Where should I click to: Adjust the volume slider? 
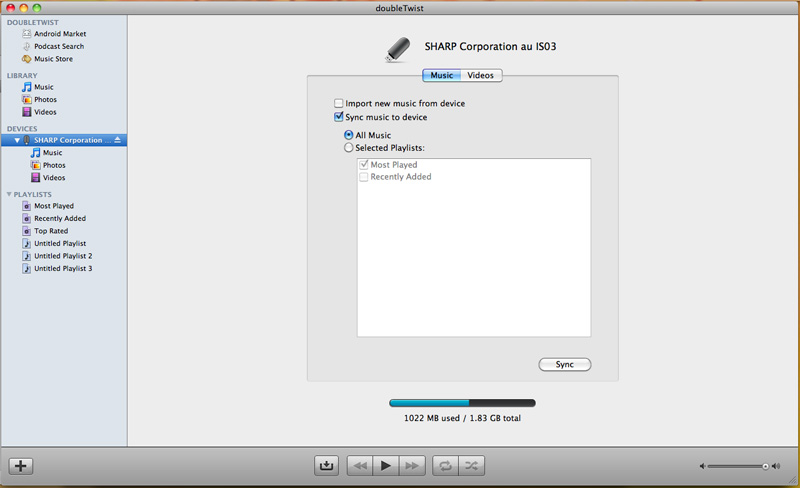pos(738,467)
